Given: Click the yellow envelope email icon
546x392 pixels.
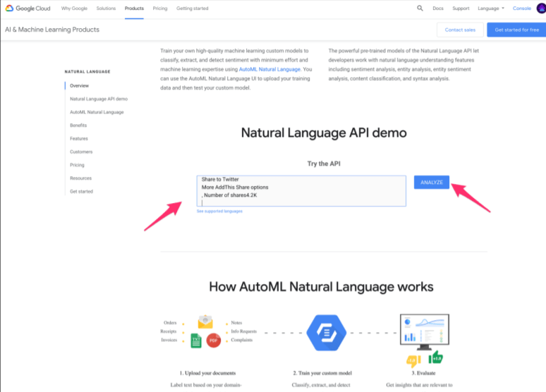Looking at the screenshot, I should [x=205, y=321].
